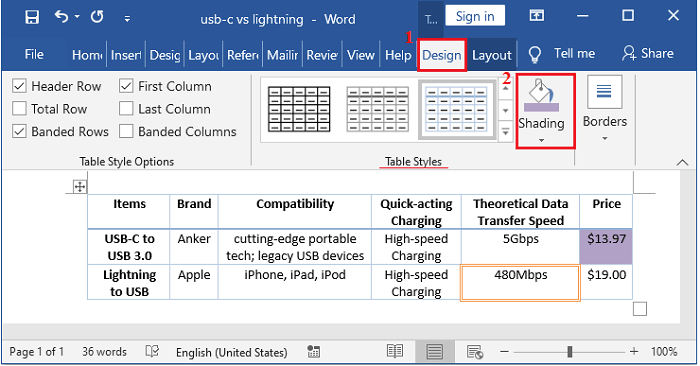Screen dimensions: 700x366
Task: Expand the full Table Styles gallery
Action: 505,132
